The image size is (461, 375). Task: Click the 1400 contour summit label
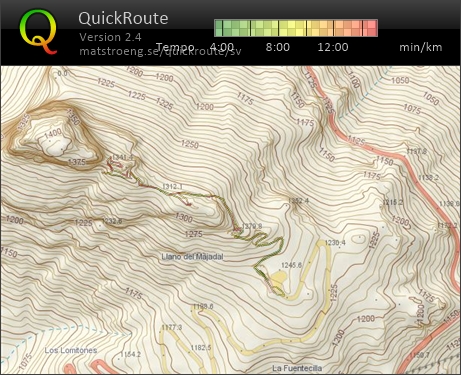[53, 134]
